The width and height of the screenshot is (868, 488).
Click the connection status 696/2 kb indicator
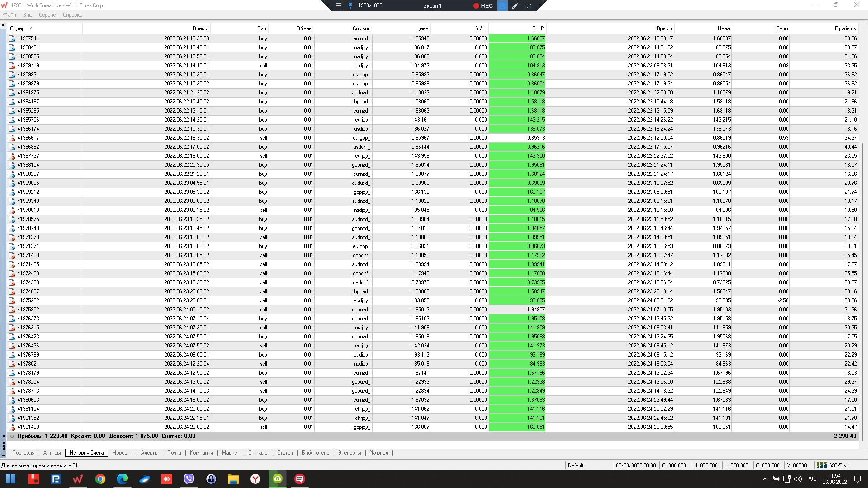833,465
